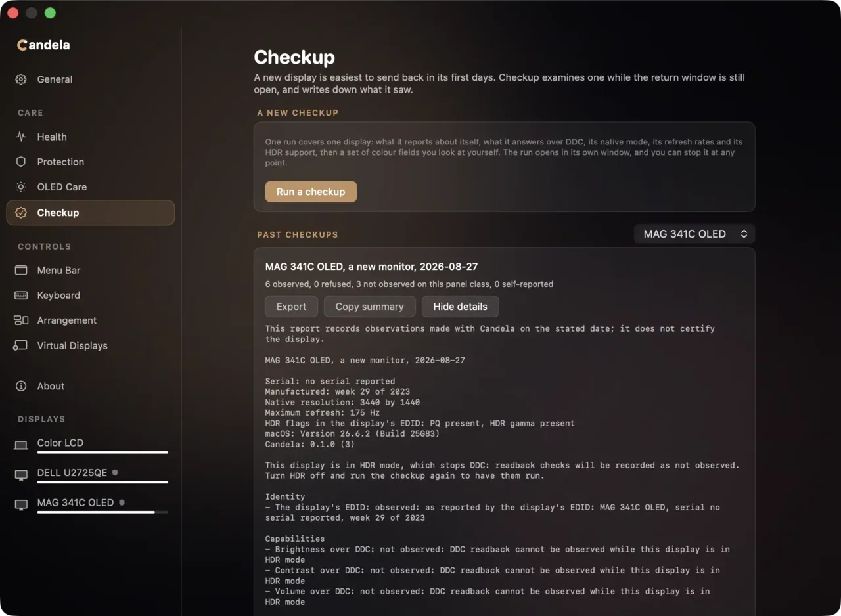The height and width of the screenshot is (616, 841).
Task: Export the past checkup report
Action: coord(291,307)
